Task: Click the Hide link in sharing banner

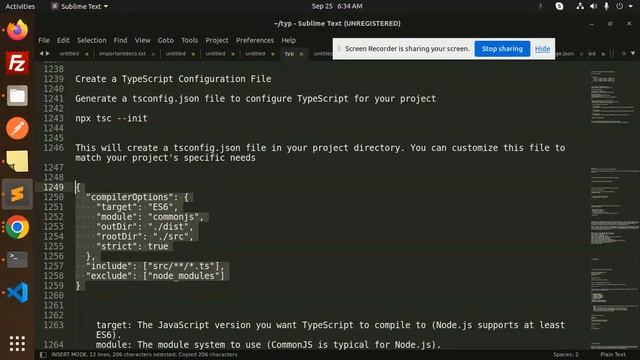Action: (x=542, y=49)
